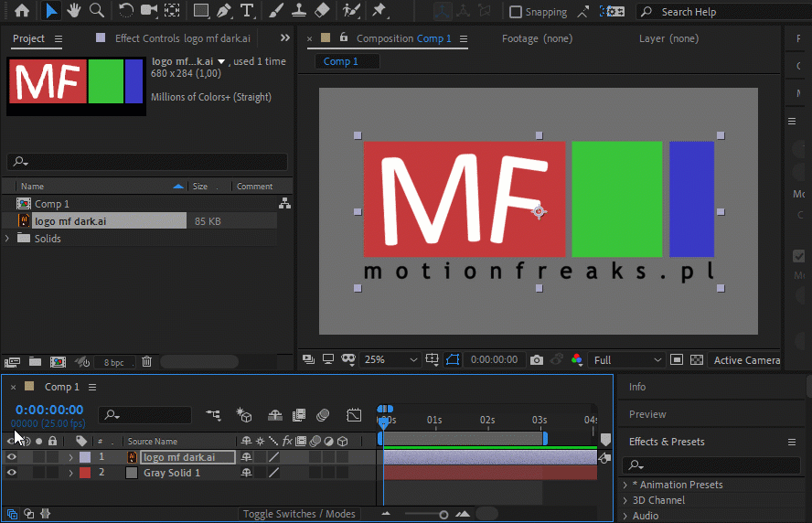Image resolution: width=812 pixels, height=523 pixels.
Task: Expand Gray Solid 1 layer properties
Action: tap(71, 473)
